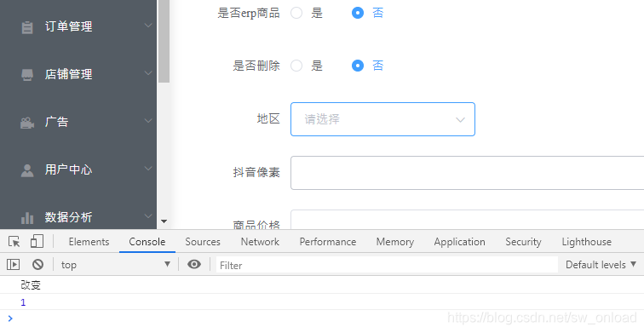This screenshot has width=644, height=333.
Task: Click the 数据分析 bar chart icon
Action: pos(27,218)
